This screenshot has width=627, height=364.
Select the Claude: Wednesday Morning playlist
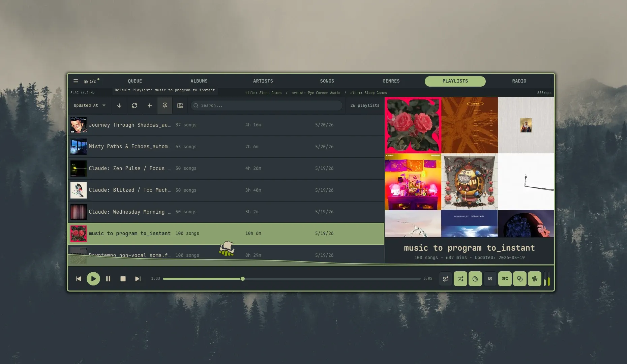(226, 212)
